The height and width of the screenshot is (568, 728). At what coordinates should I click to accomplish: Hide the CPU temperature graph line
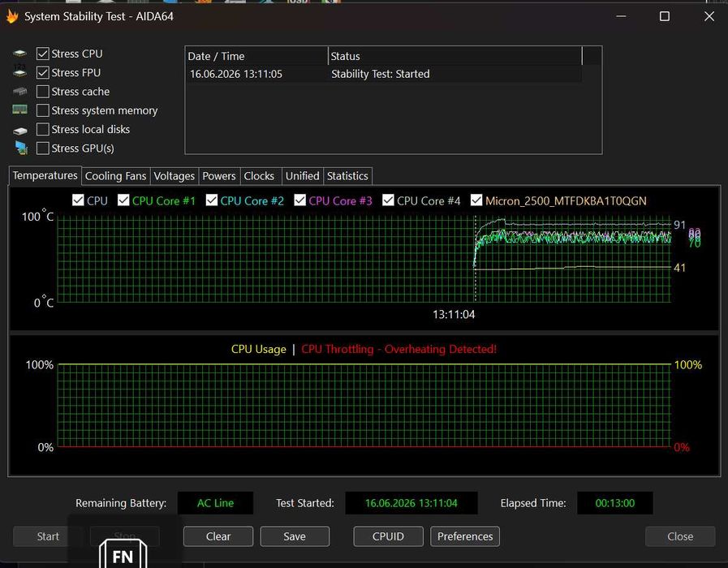78,200
